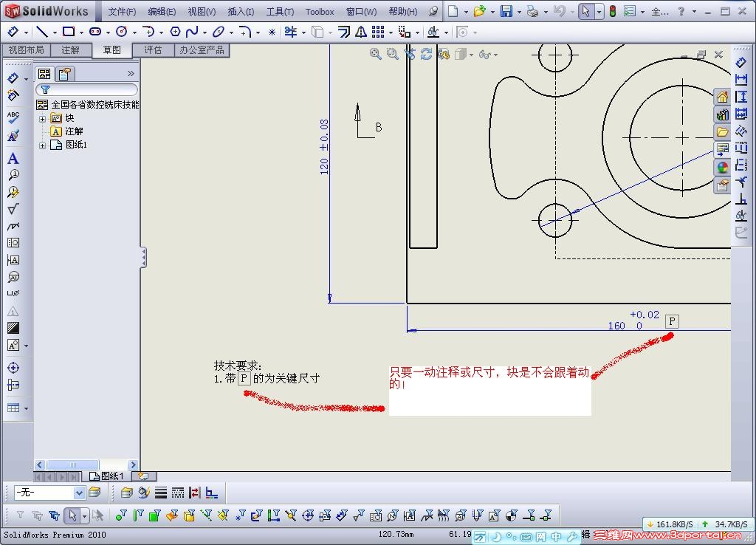Select the Corner Rectangle tool
Image resolution: width=756 pixels, height=545 pixels.
[69, 32]
